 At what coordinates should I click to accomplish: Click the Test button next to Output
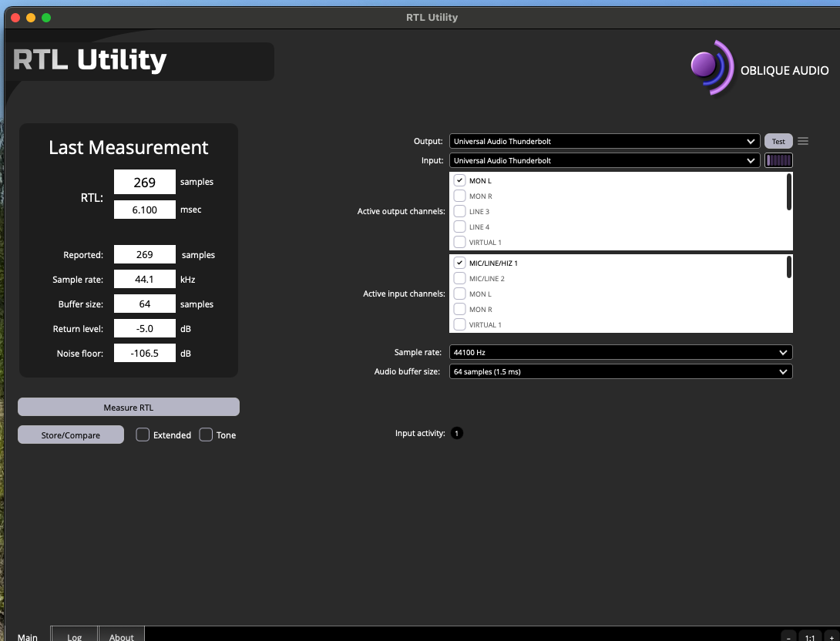778,141
